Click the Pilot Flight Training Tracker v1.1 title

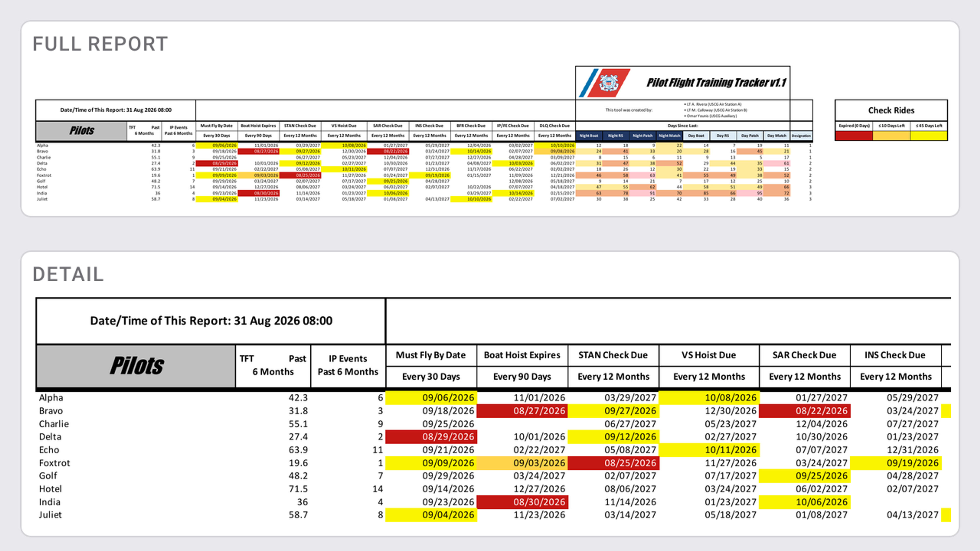tap(716, 82)
